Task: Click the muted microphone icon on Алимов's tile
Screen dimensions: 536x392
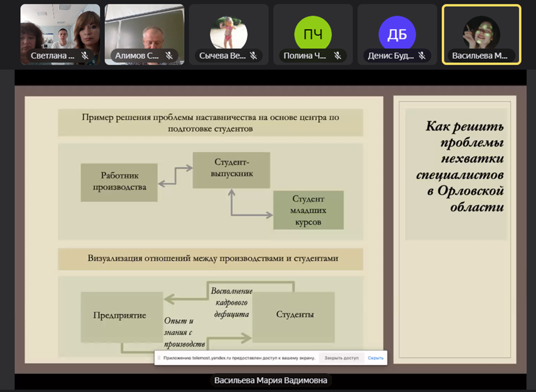Action: tap(169, 56)
